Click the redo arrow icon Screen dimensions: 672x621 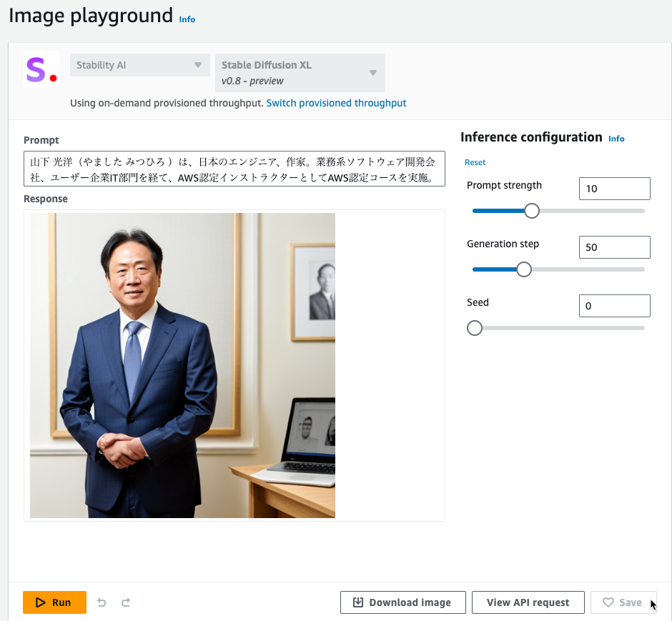pyautogui.click(x=126, y=602)
